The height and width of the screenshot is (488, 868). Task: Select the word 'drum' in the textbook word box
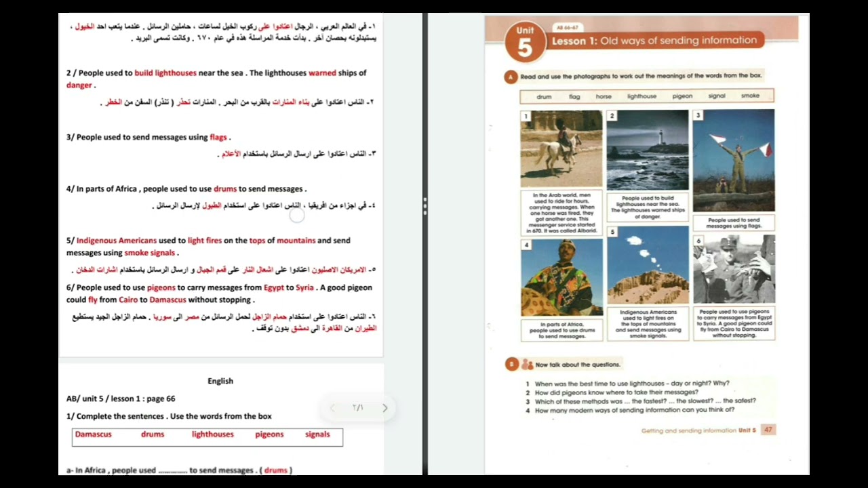click(x=544, y=96)
